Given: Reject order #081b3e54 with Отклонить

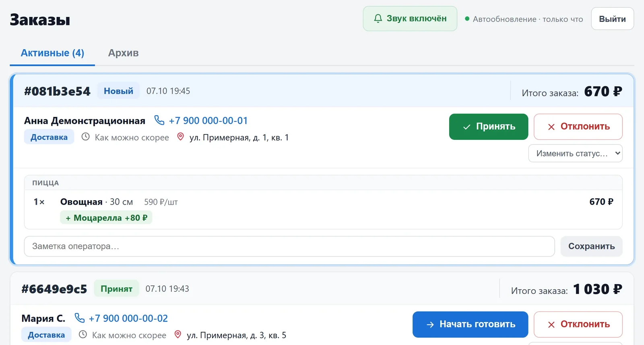Looking at the screenshot, I should pyautogui.click(x=578, y=127).
